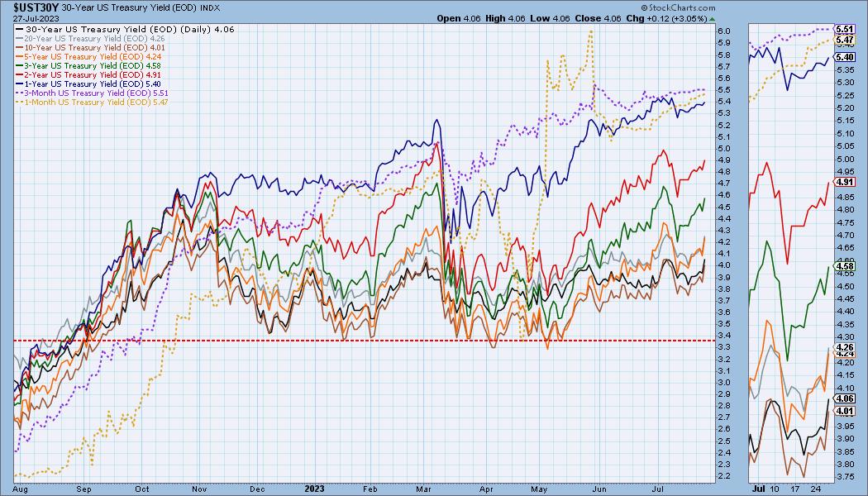Click the "30-Year US Treasury Yield (EOD) INDX" header
Screen dimensions: 868x496
(x=141, y=7)
